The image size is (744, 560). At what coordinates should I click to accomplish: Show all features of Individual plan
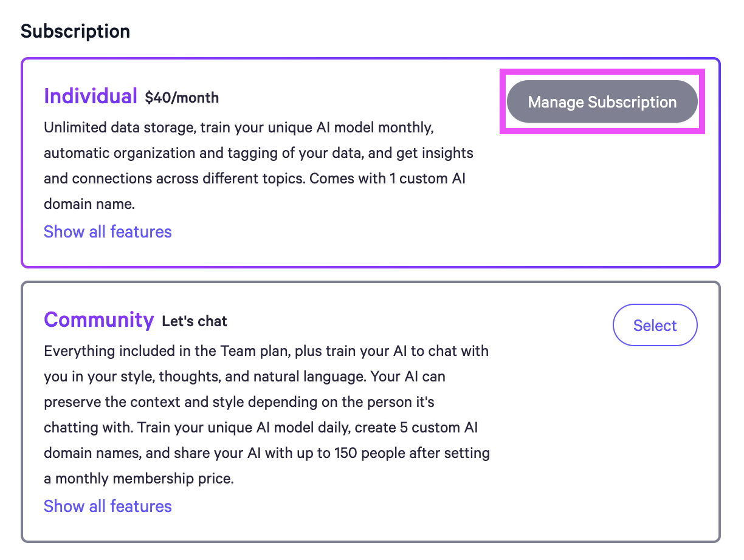[x=108, y=232]
